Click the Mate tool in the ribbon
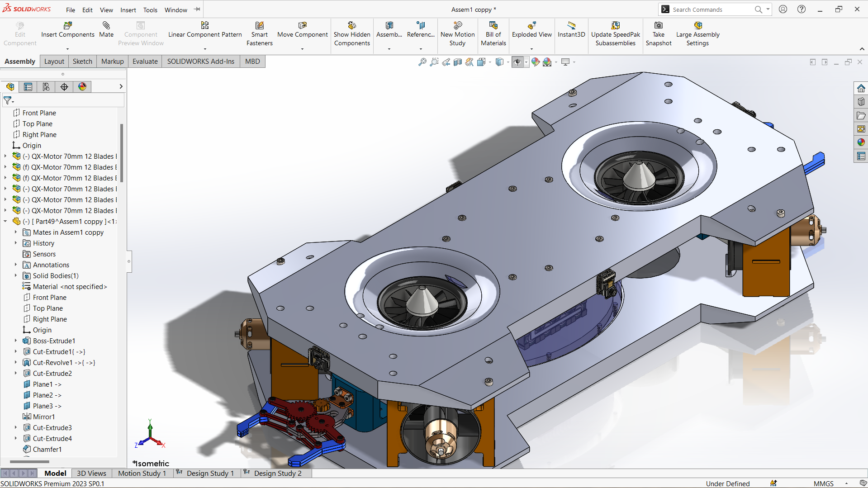The width and height of the screenshot is (868, 488). [106, 30]
